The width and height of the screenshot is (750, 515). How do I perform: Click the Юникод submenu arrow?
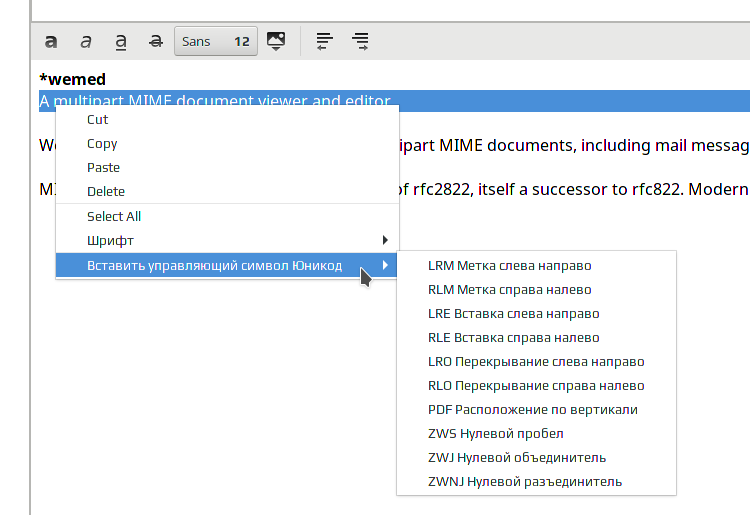click(385, 265)
